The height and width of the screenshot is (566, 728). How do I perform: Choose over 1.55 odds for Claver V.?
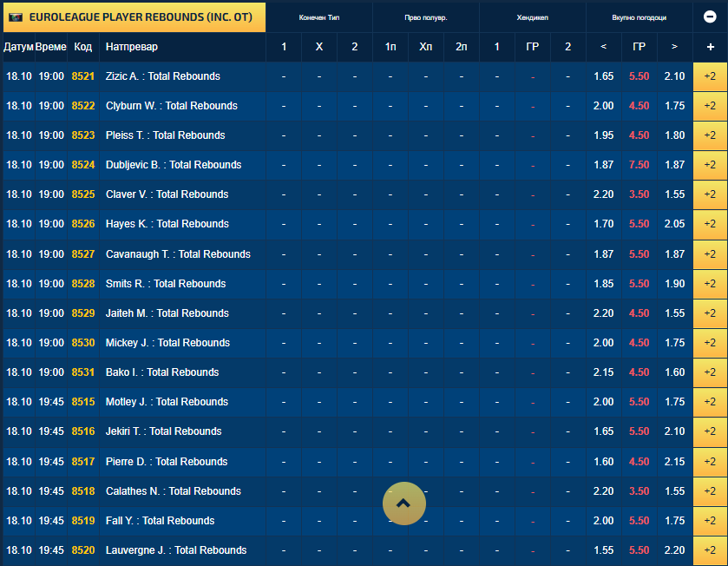[674, 194]
